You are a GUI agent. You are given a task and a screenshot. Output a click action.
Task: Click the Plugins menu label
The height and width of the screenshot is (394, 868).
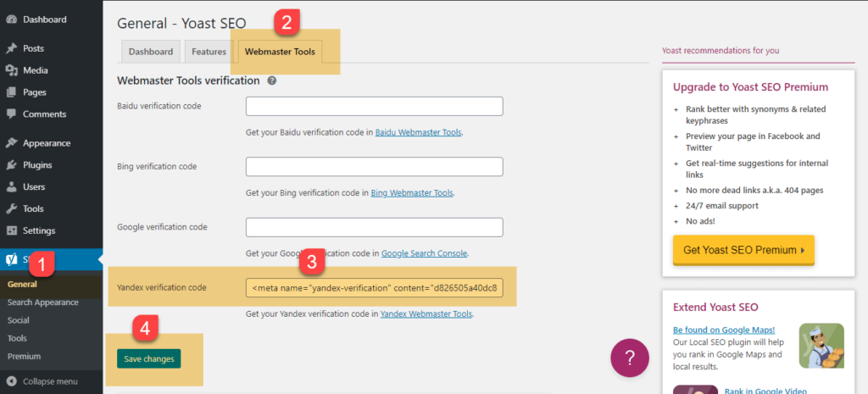click(x=37, y=165)
